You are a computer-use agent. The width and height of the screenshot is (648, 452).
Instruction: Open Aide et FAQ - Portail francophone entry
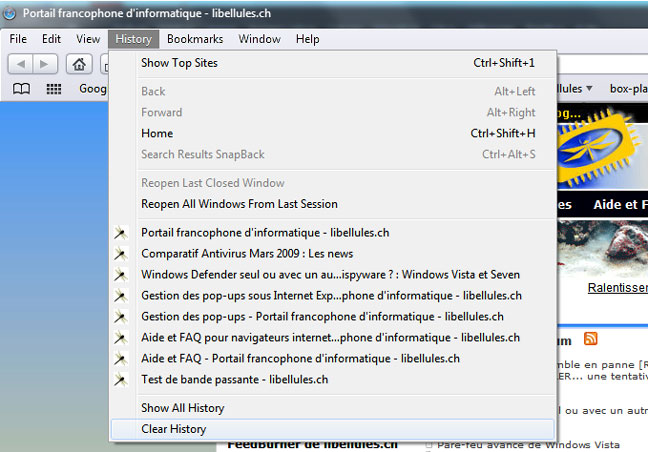pos(333,359)
